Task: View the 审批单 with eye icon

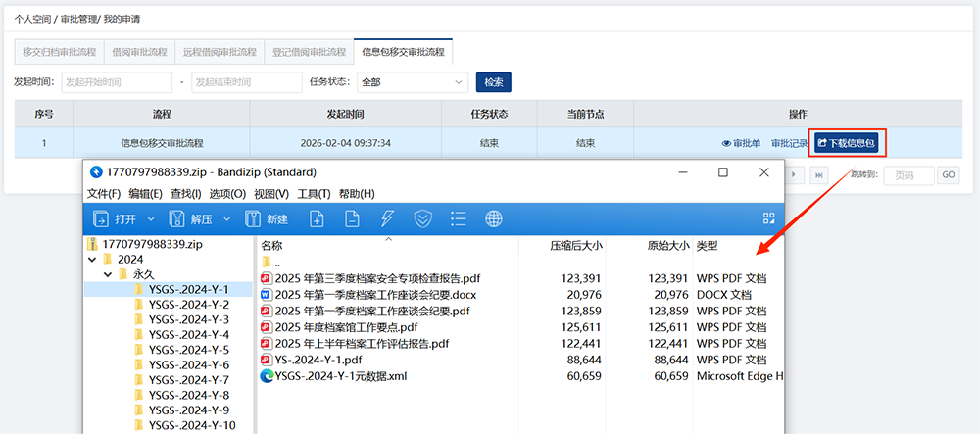Action: click(x=741, y=143)
